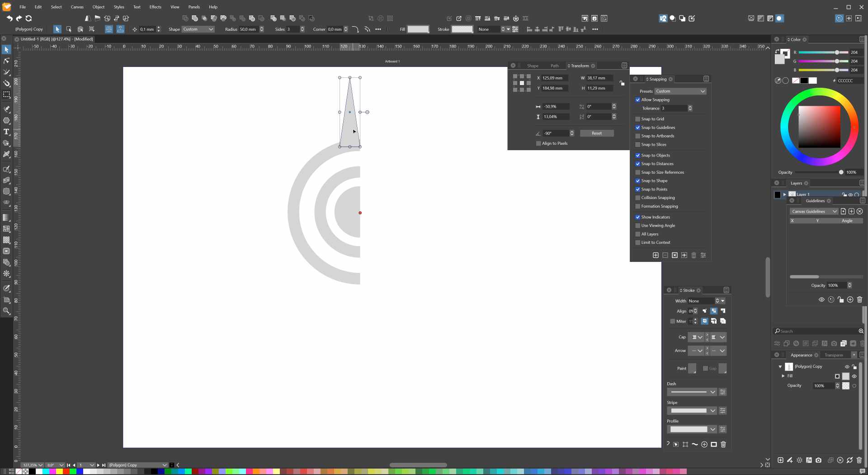Open the Effects menu

(x=155, y=7)
